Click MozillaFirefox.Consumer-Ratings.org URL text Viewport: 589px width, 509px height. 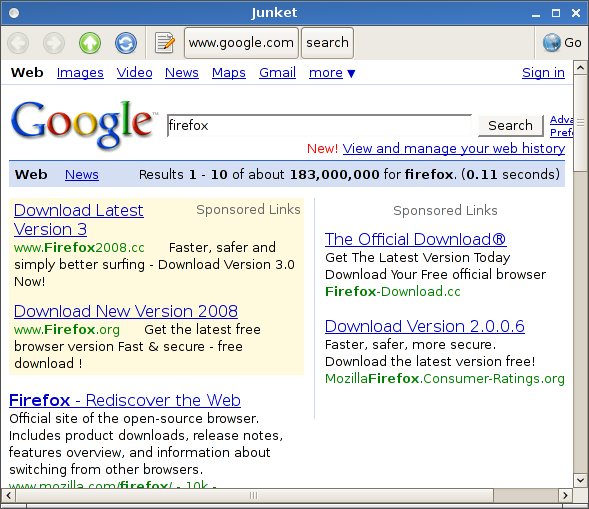[x=445, y=379]
